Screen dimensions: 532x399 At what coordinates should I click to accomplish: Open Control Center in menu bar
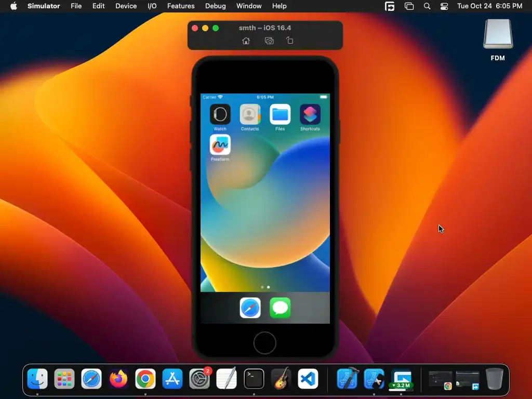pyautogui.click(x=444, y=6)
